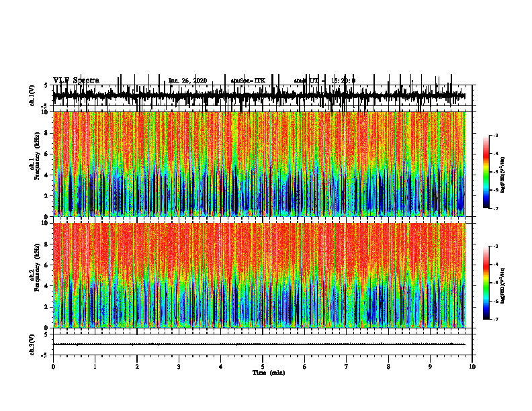This screenshot has height=411, width=532.
Task: Select the start UT time header text
Action: pos(324,81)
